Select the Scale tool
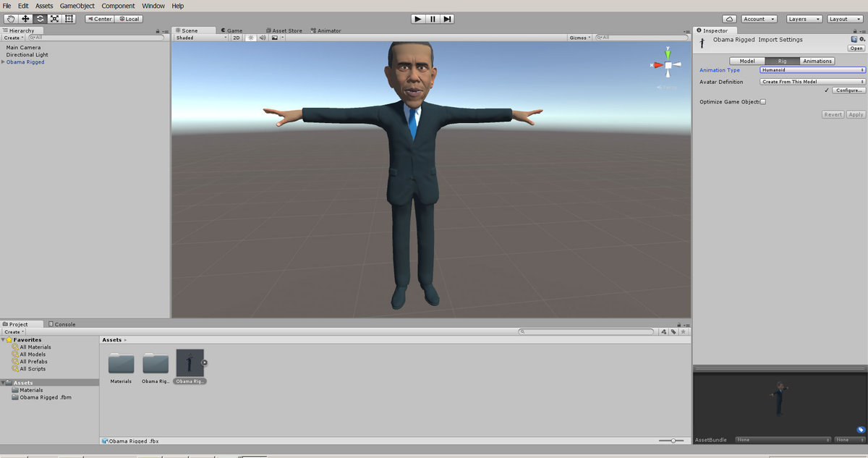The height and width of the screenshot is (458, 868). [x=54, y=19]
